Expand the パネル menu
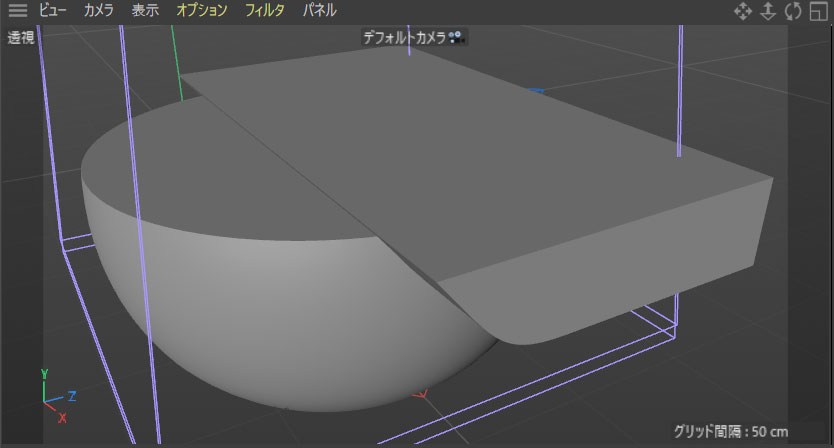This screenshot has height=448, width=834. [319, 11]
